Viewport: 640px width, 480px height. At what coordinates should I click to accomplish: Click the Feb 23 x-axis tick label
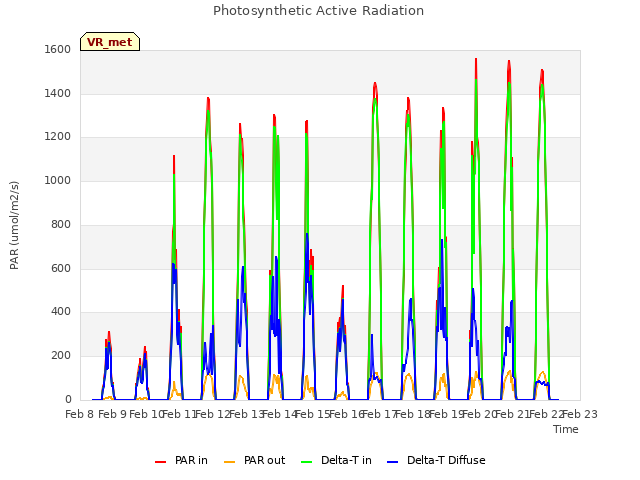point(580,414)
